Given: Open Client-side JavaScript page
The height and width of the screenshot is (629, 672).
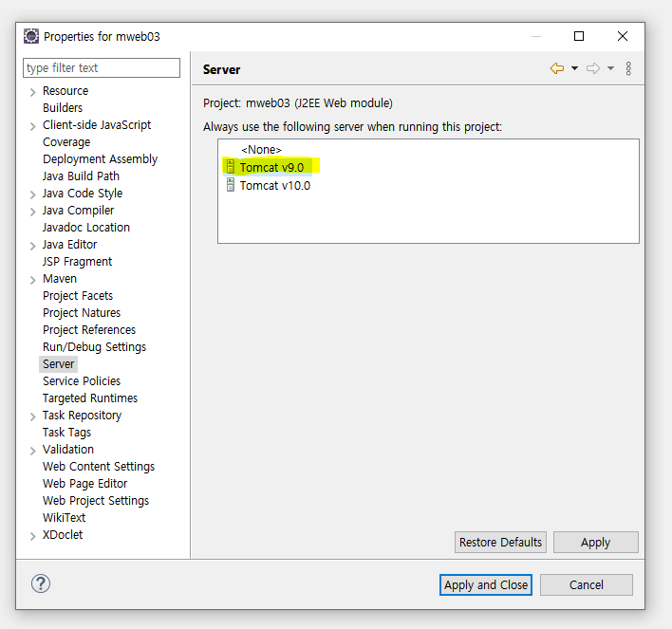Looking at the screenshot, I should click(x=97, y=125).
